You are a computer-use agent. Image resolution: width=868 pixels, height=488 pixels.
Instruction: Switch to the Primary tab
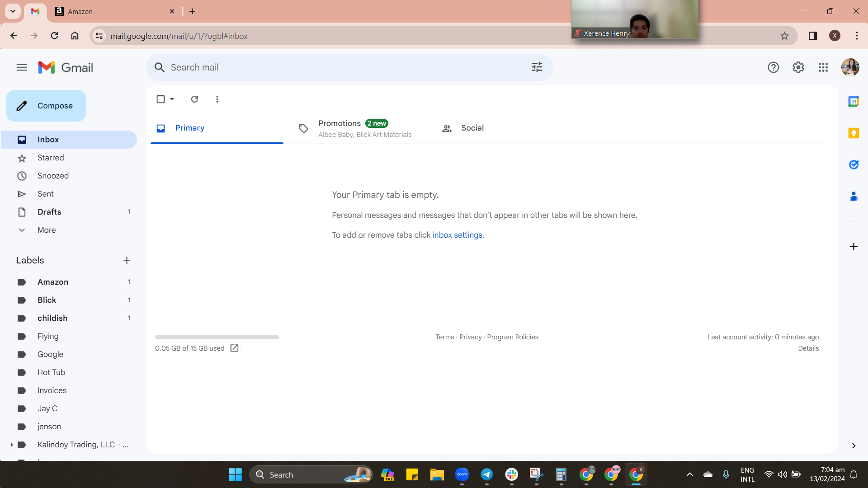[x=217, y=128]
